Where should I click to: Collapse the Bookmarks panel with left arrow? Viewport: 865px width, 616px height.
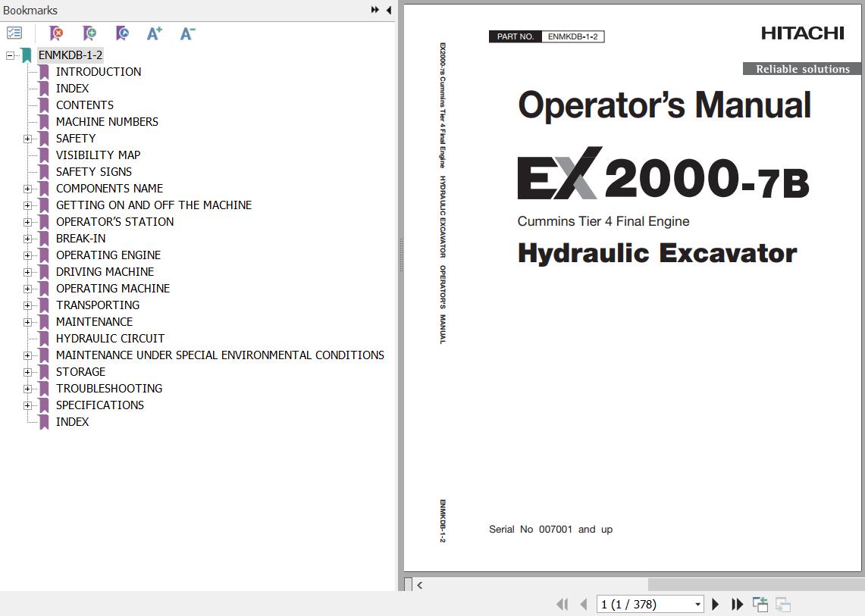point(389,10)
